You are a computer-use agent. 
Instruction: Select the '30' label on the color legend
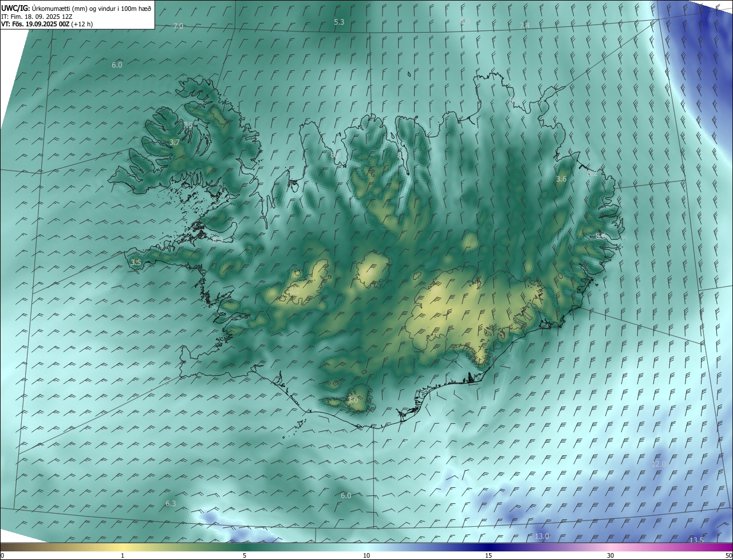click(610, 556)
